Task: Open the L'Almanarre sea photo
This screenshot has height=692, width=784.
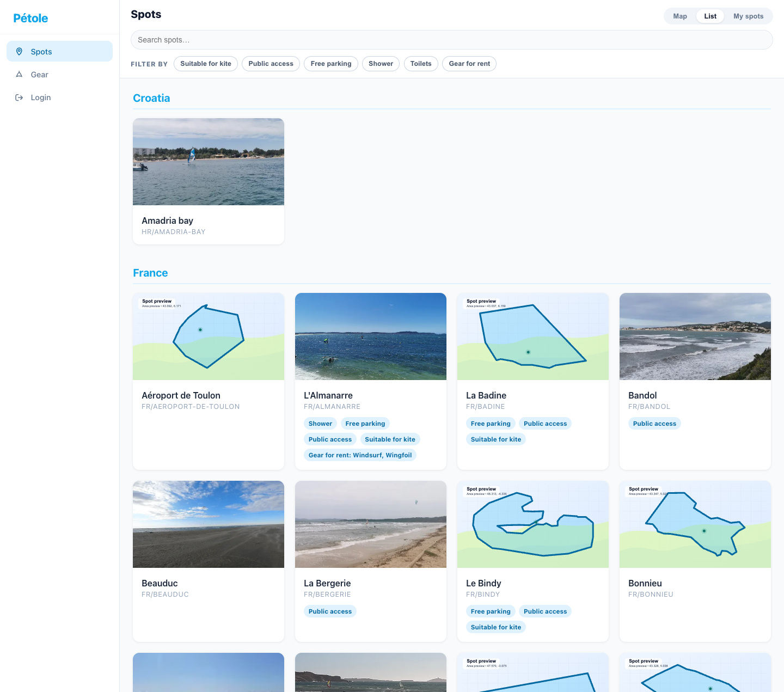Action: (x=371, y=336)
